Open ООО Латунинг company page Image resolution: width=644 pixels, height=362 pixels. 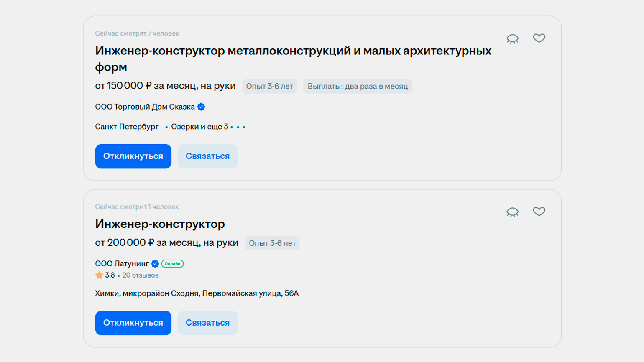pos(122,264)
